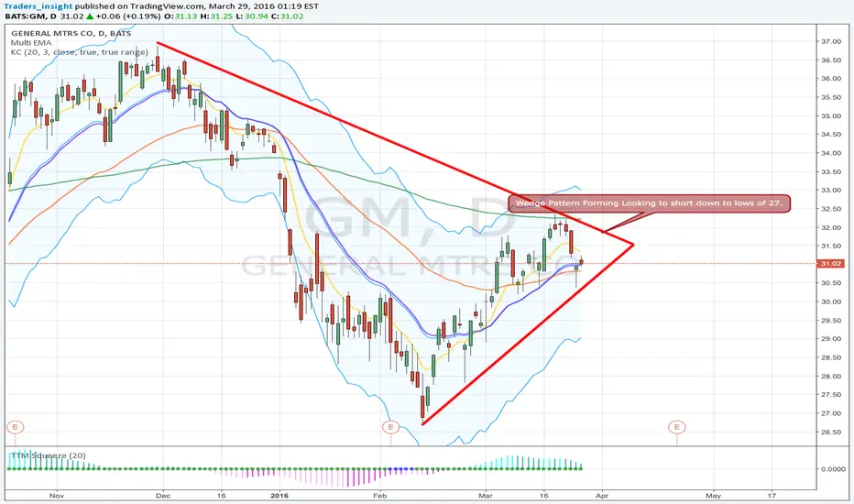Open the Traders_insight author link
The width and height of the screenshot is (854, 504).
(x=38, y=6)
